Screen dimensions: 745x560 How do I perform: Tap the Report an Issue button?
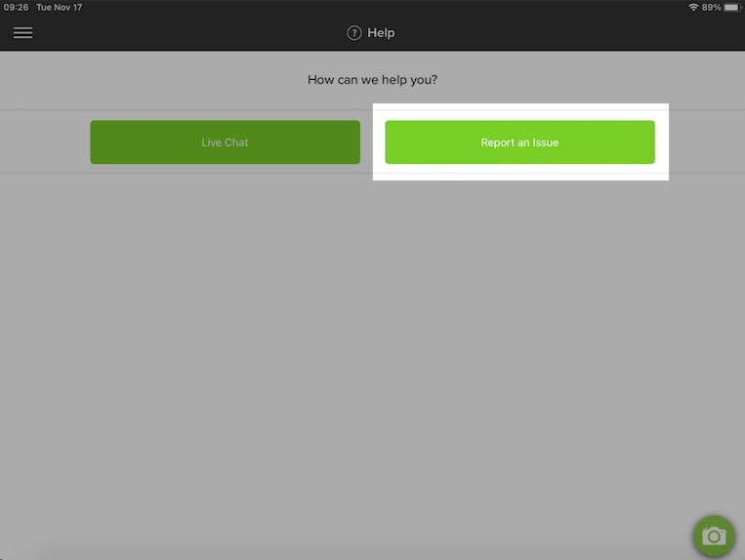[x=519, y=142]
